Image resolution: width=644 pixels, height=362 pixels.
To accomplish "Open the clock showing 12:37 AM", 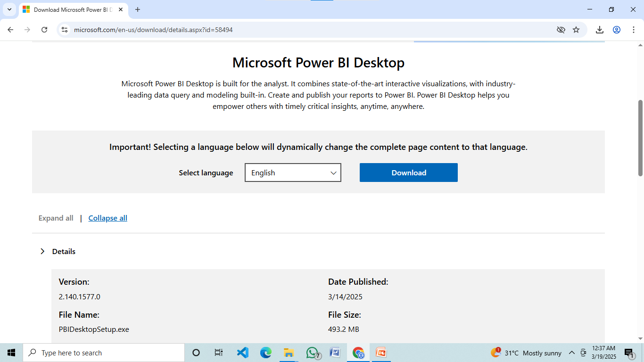I will click(x=604, y=353).
